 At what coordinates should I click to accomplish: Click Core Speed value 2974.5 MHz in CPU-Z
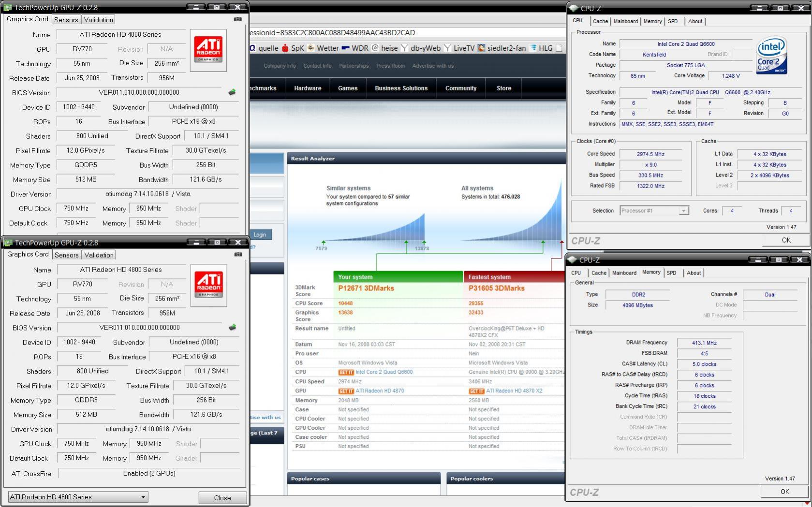click(x=650, y=154)
